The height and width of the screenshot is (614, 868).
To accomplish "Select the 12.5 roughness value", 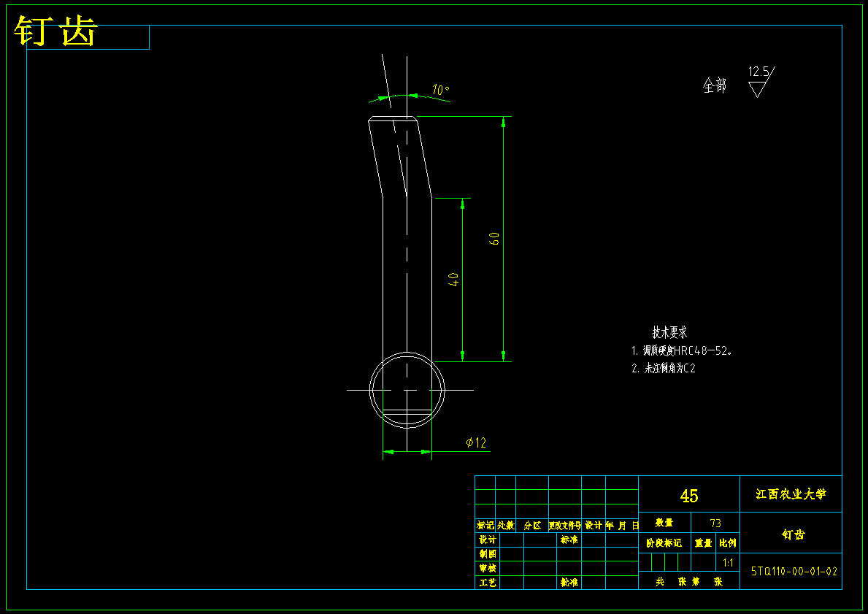I will pyautogui.click(x=758, y=72).
